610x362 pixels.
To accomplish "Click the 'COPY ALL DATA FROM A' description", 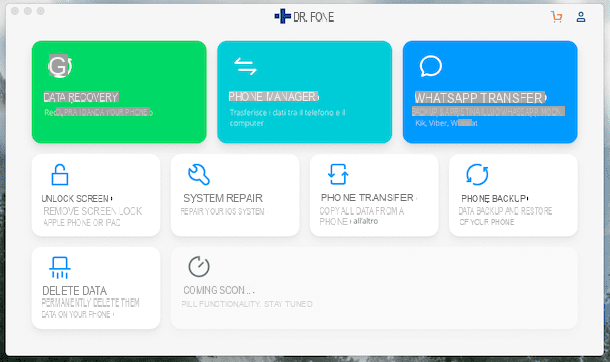I will click(x=362, y=211).
